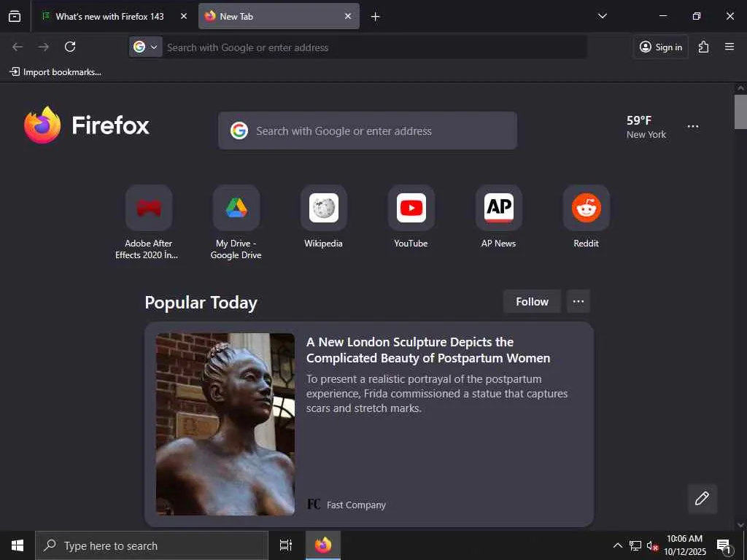This screenshot has width=747, height=560.
Task: Click the Firefox taskbar icon
Action: tap(323, 545)
